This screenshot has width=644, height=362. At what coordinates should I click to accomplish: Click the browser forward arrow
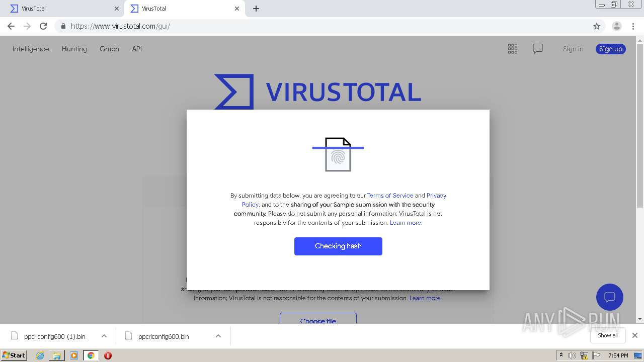point(27,26)
